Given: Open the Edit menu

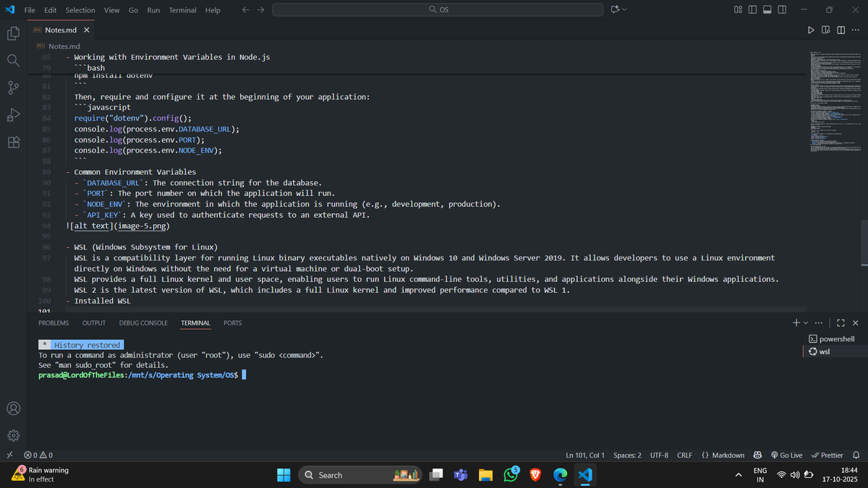Looking at the screenshot, I should [51, 10].
